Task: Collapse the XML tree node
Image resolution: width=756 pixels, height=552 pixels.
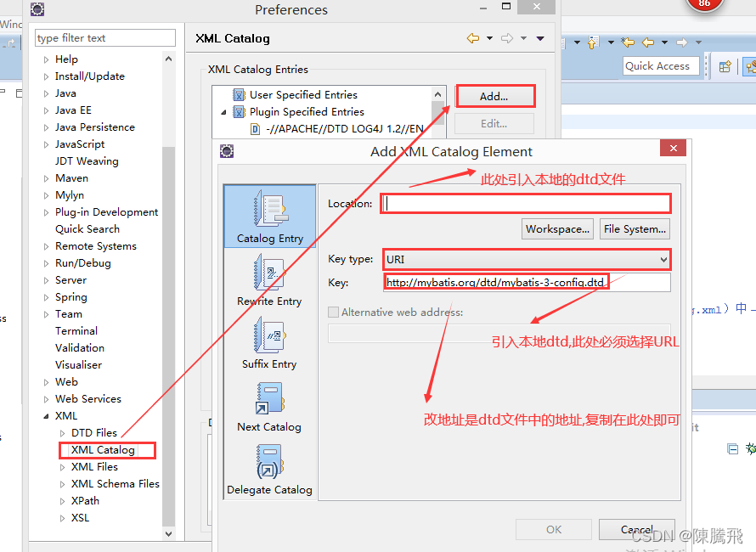Action: click(x=46, y=416)
